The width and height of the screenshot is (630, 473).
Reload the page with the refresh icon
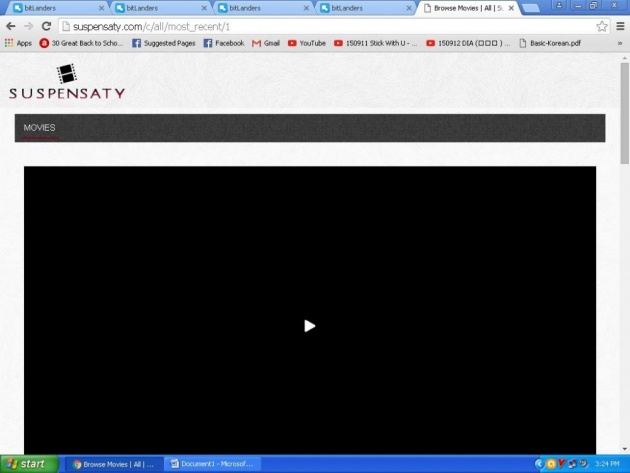coord(46,27)
